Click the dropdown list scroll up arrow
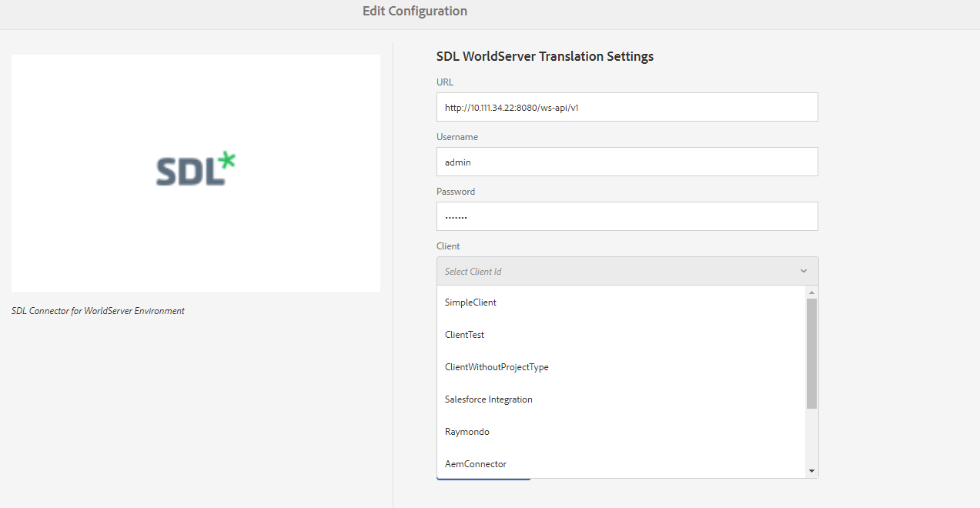 click(811, 292)
